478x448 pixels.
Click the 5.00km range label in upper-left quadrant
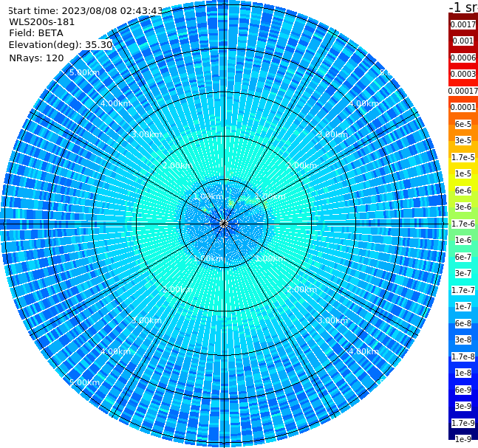click(x=84, y=72)
